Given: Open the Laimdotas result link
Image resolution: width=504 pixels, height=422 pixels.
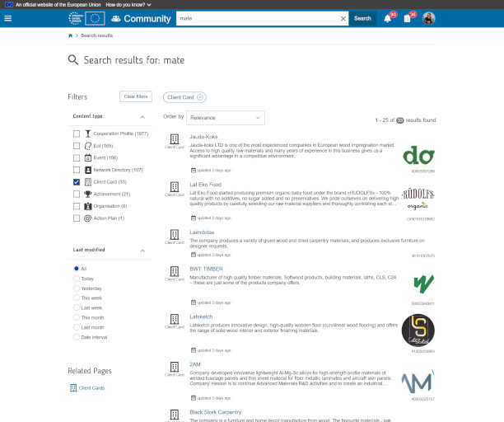Looking at the screenshot, I should click(202, 232).
